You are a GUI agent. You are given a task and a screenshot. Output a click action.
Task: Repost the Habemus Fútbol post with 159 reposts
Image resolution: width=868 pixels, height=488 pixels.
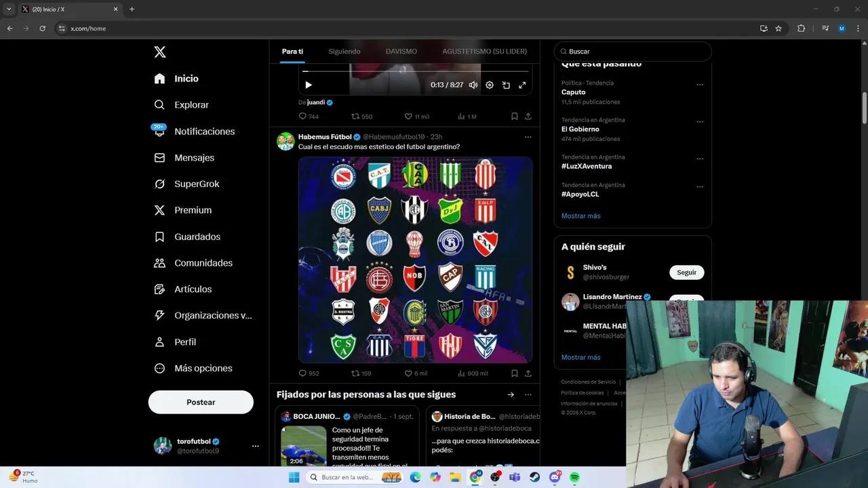coord(361,373)
